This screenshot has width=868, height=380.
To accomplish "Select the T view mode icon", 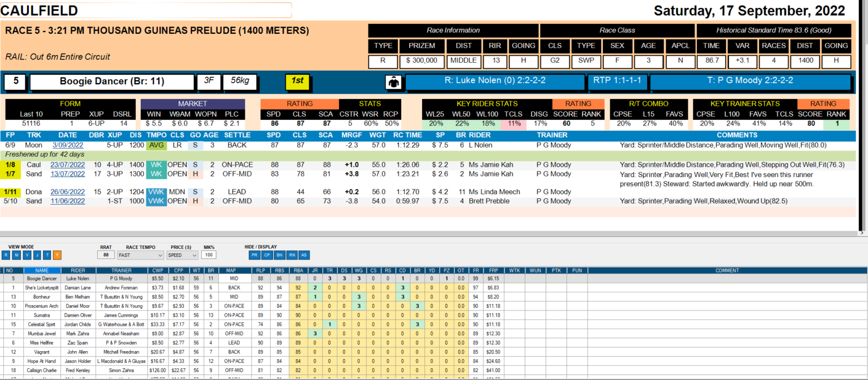I will pos(47,255).
